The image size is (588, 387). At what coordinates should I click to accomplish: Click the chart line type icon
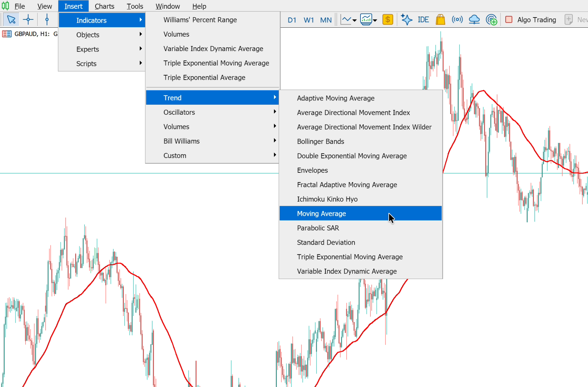coord(346,20)
